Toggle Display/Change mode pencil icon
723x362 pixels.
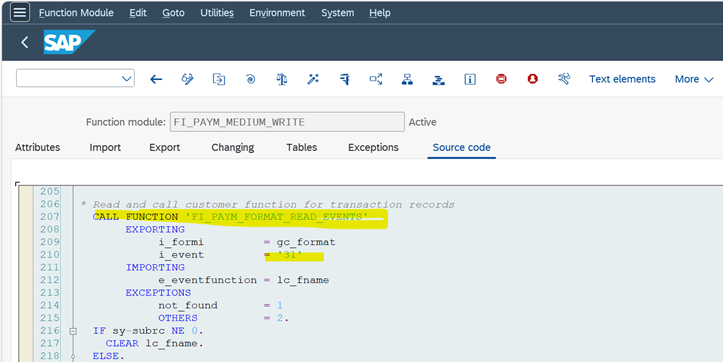tap(188, 79)
